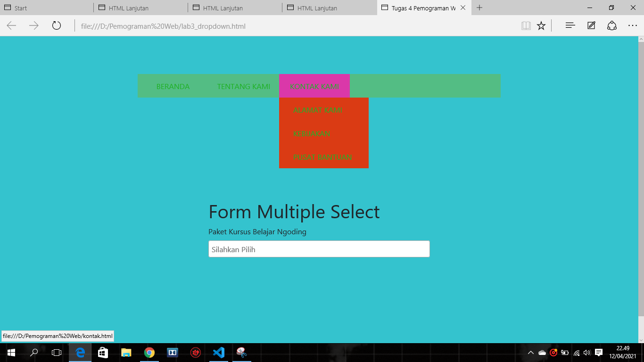Screen dimensions: 644x362
Task: Launch Visual Studio Code from the taskbar
Action: (218, 353)
